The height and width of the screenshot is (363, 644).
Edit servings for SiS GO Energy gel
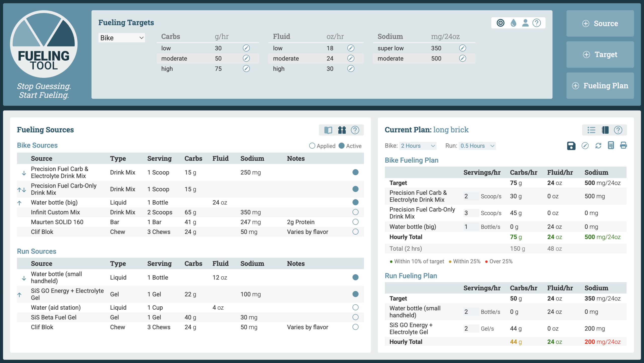[471, 329]
